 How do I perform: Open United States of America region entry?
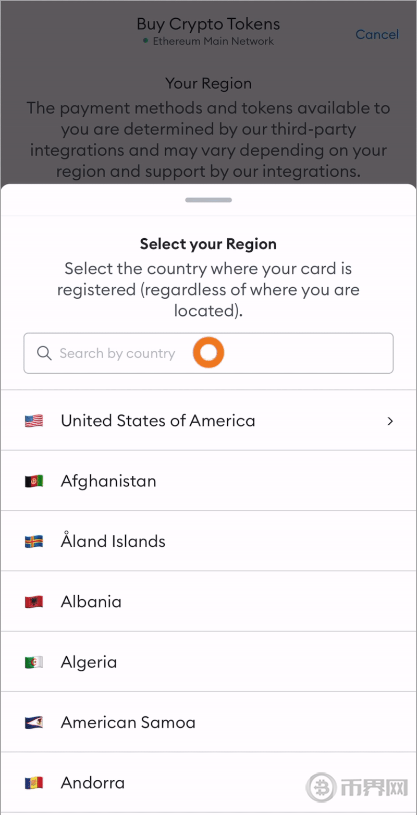(208, 420)
